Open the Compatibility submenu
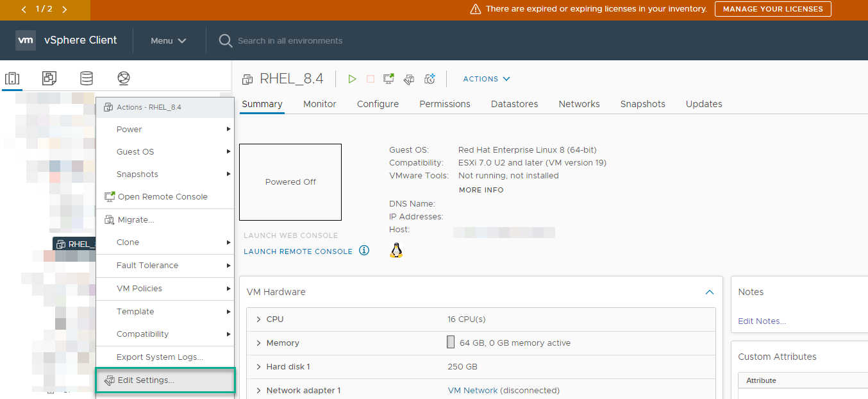The width and height of the screenshot is (868, 399). coord(165,334)
